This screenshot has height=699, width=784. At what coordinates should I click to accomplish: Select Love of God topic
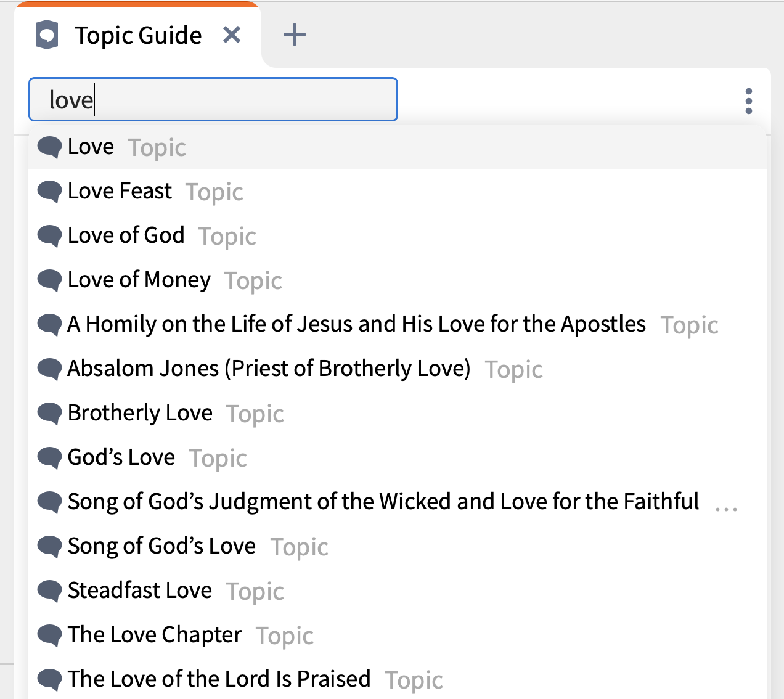(126, 236)
